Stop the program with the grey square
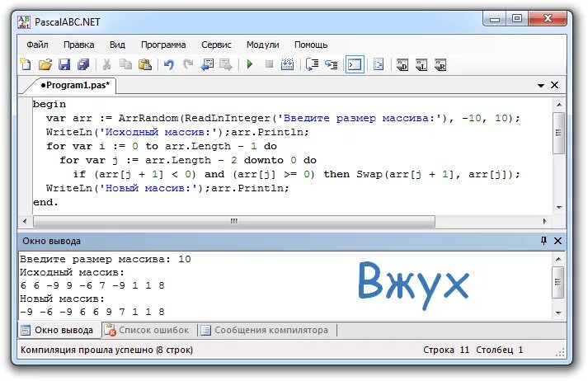The width and height of the screenshot is (588, 381). (x=269, y=64)
